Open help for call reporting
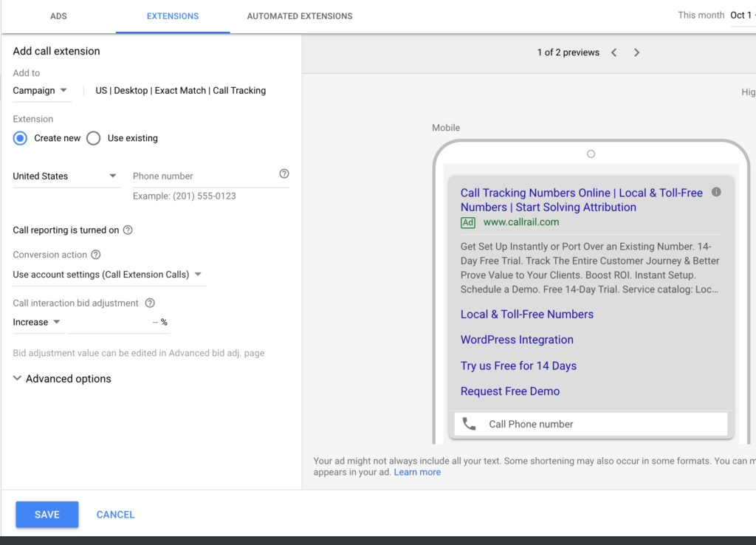This screenshot has width=756, height=545. [x=128, y=230]
